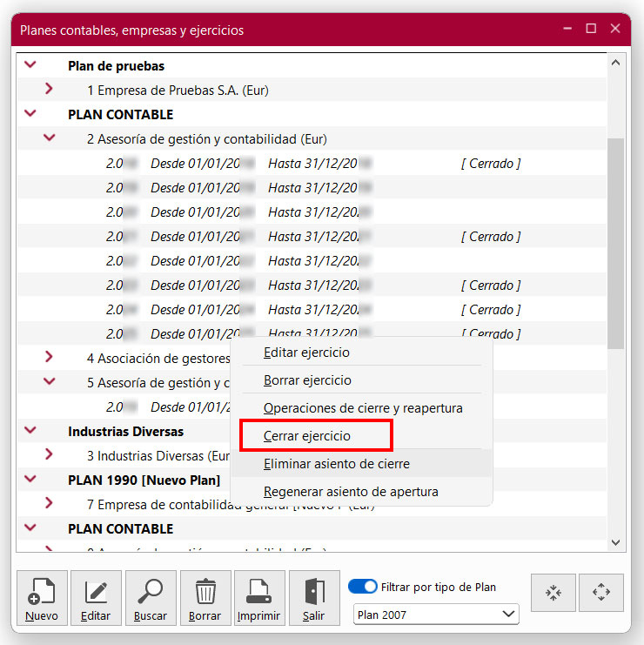Screen dimensions: 644x645
Task: Click the Editar pencil button
Action: [x=96, y=598]
